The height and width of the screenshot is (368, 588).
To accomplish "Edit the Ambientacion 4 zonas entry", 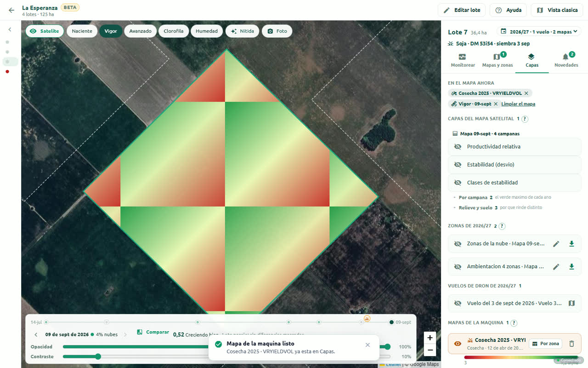I will [556, 266].
